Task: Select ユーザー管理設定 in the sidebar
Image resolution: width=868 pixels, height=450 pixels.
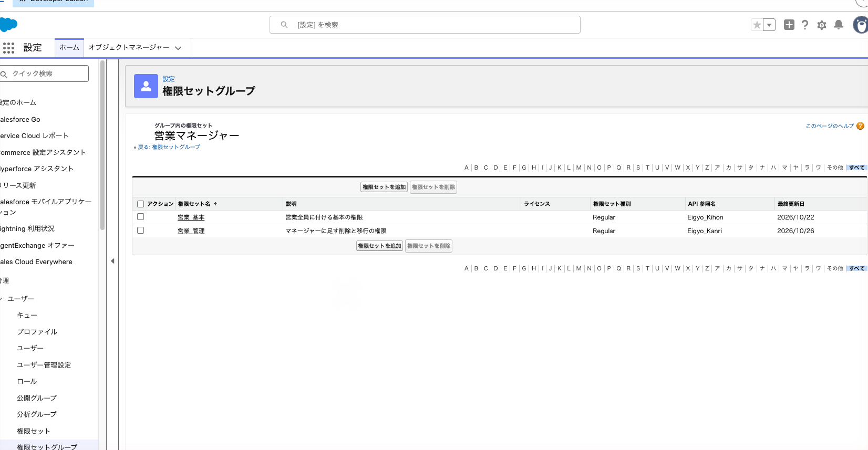Action: tap(44, 365)
